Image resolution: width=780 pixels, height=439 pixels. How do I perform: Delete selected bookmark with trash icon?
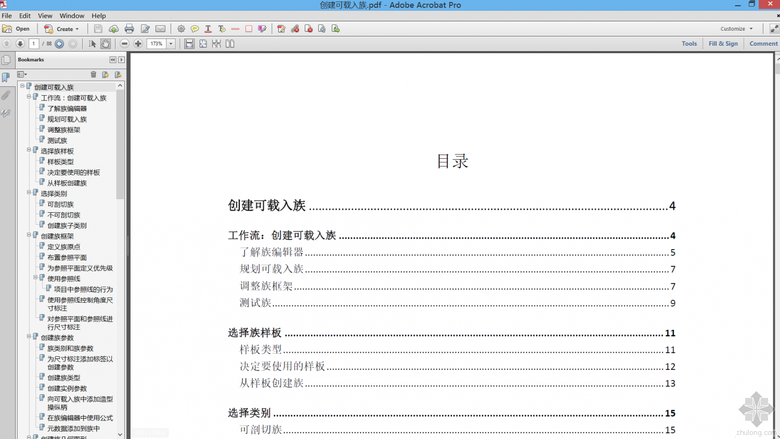click(x=94, y=74)
